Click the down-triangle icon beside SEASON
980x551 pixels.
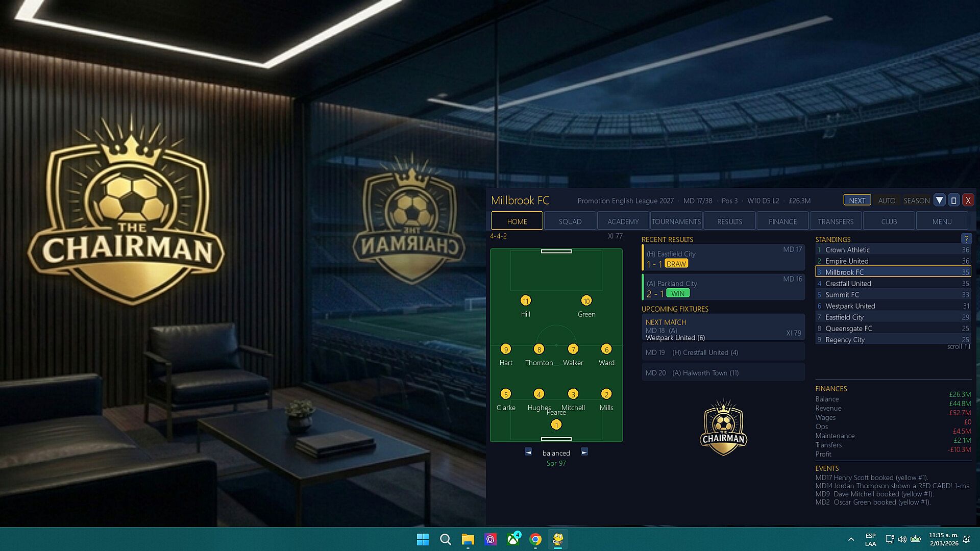[939, 201]
